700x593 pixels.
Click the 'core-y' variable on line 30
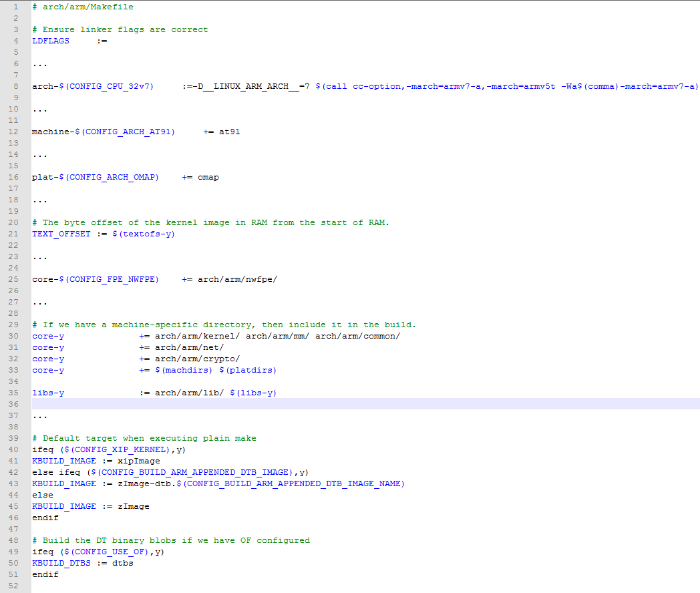(48, 336)
